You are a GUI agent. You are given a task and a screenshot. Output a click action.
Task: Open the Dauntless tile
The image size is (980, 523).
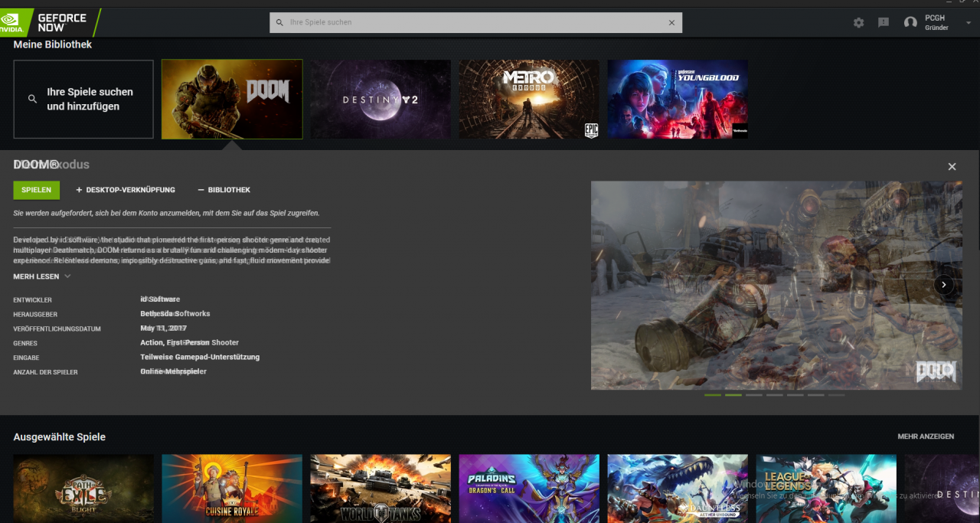(678, 489)
